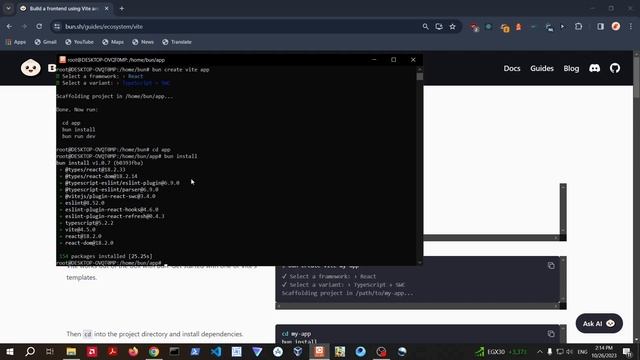This screenshot has height=360, width=640.
Task: Open Blog in the Bun site navigation
Action: click(x=571, y=69)
